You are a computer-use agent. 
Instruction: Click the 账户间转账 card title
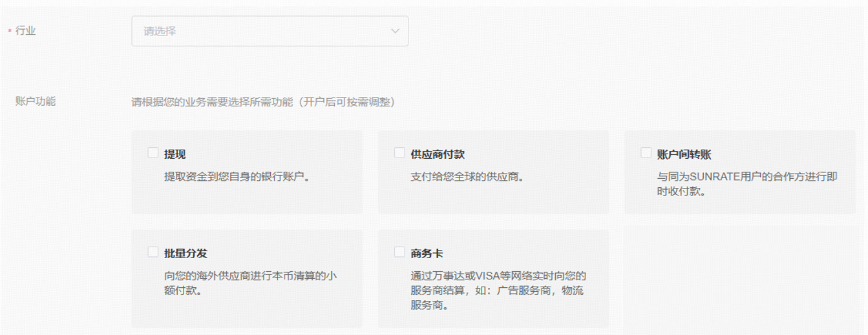pos(684,154)
